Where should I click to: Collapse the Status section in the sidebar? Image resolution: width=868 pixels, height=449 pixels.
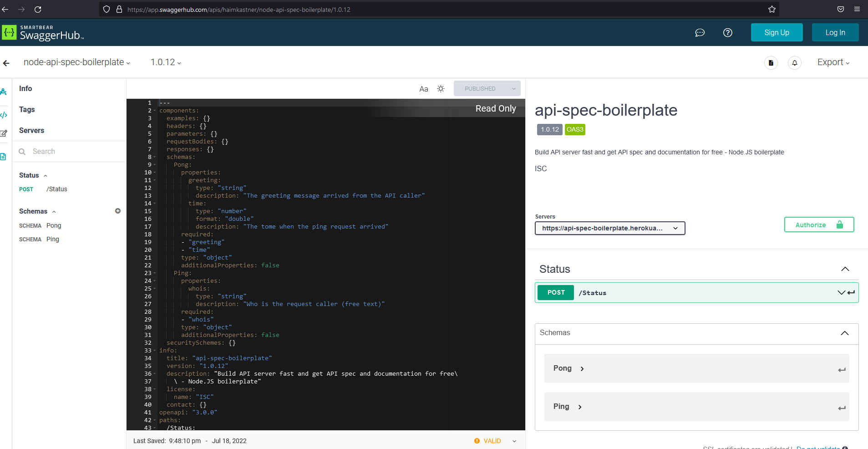46,175
